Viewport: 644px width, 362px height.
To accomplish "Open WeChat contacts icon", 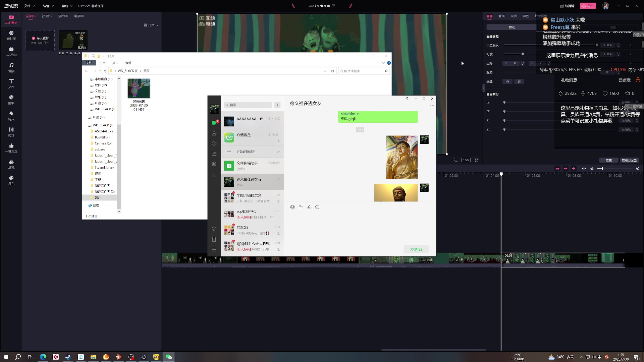I will [214, 133].
